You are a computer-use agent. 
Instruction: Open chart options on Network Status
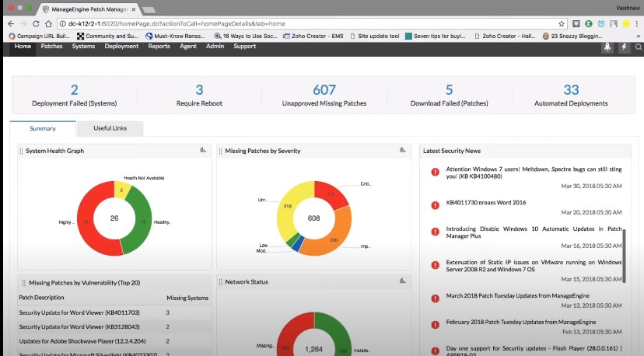[403, 281]
